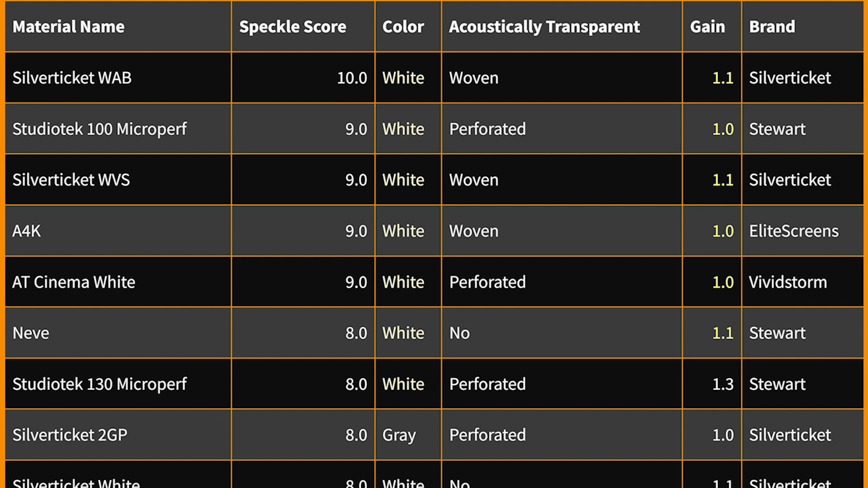
Task: Select the Neve material name
Action: point(31,333)
